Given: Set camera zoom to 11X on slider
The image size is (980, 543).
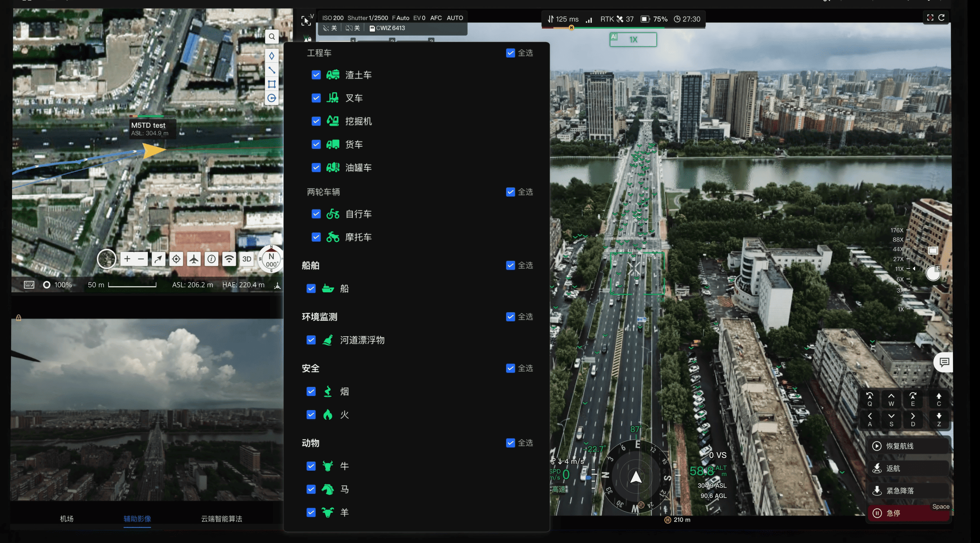Looking at the screenshot, I should (899, 269).
